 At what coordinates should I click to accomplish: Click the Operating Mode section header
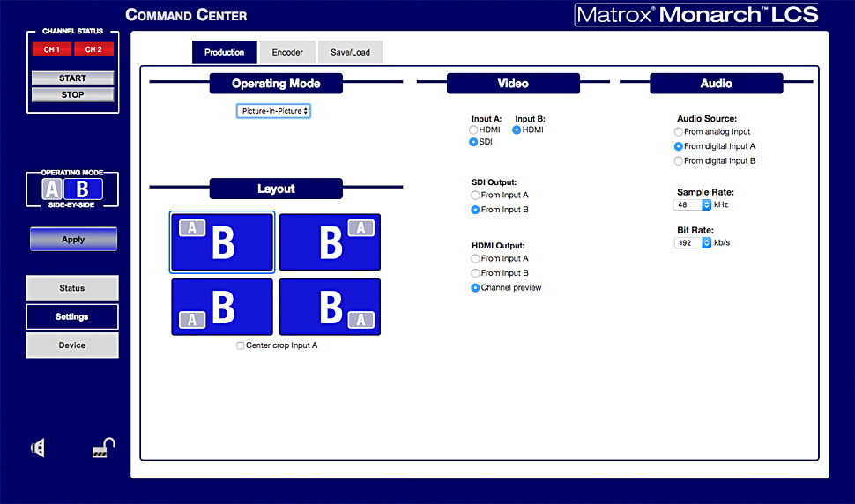tap(276, 84)
